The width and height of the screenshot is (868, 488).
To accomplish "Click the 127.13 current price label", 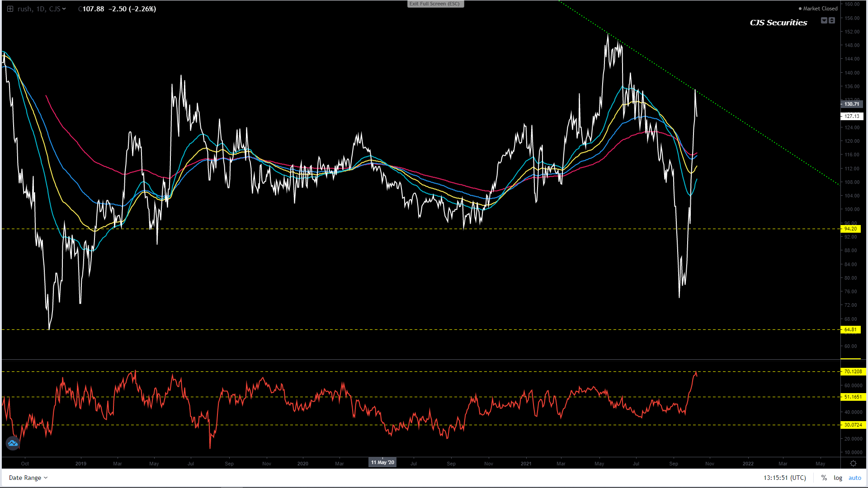I will [x=852, y=116].
